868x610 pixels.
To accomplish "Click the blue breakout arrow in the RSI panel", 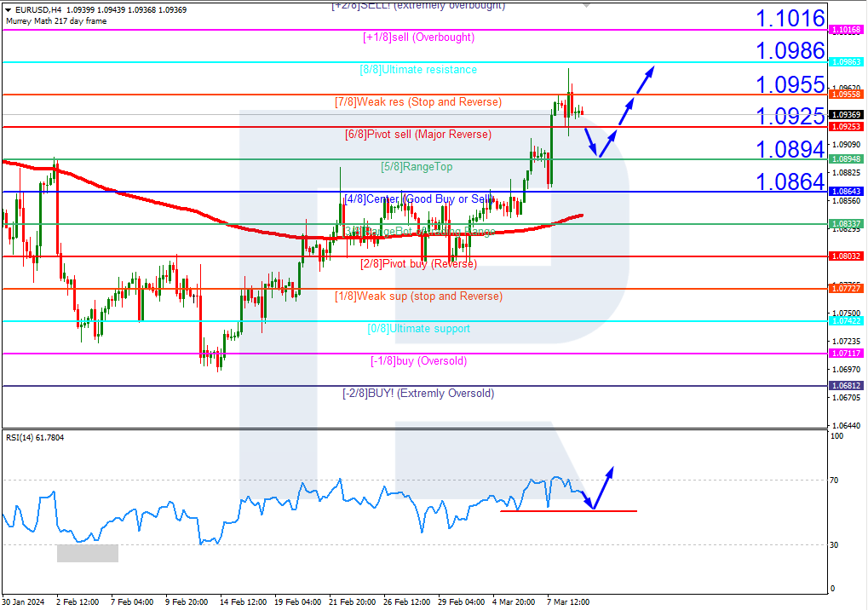I will click(605, 486).
